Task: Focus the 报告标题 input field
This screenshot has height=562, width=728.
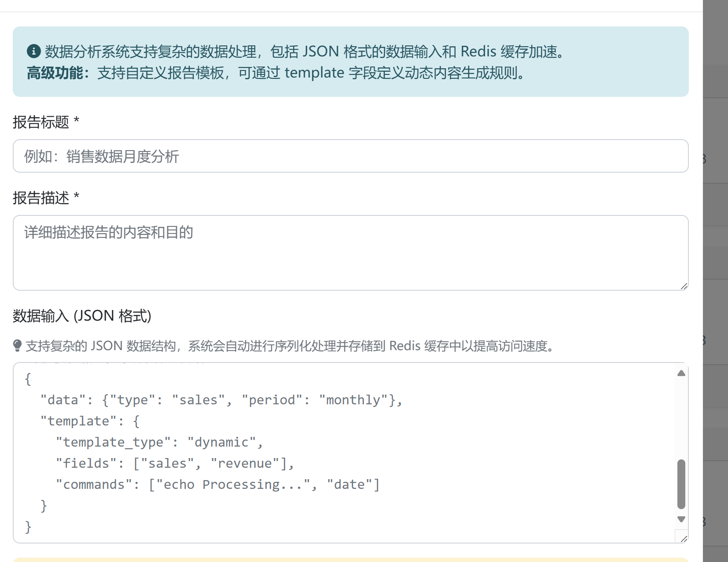Action: click(x=350, y=156)
